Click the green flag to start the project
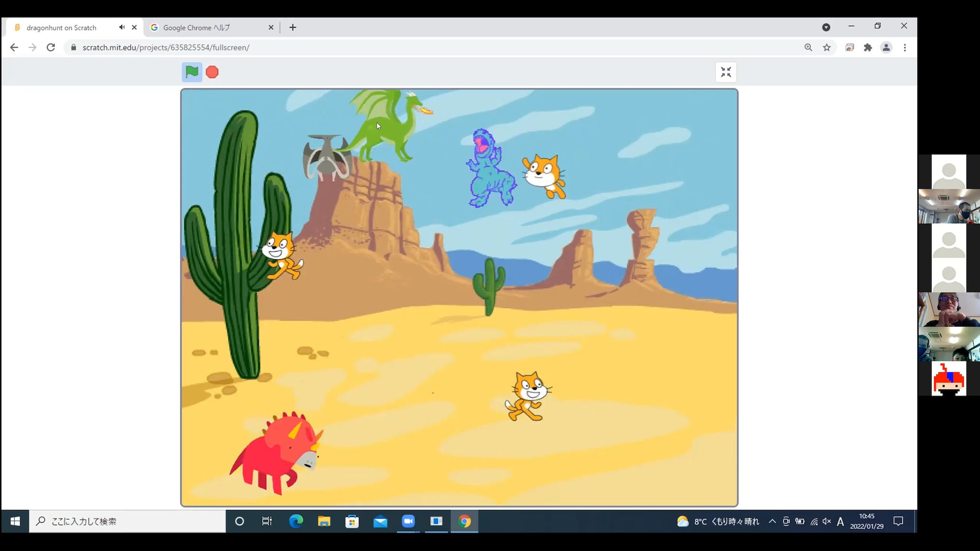This screenshot has width=980, height=551. tap(192, 72)
